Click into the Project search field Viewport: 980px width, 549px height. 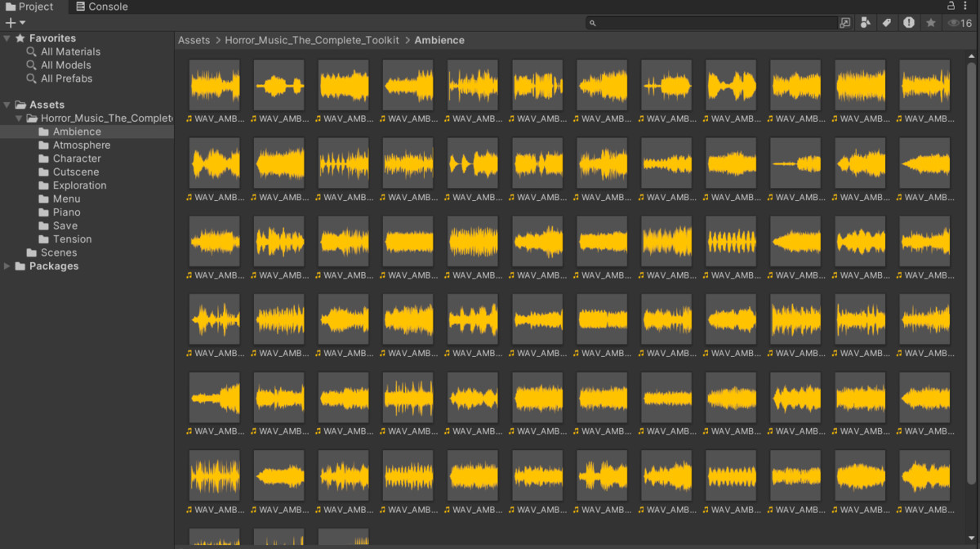click(x=711, y=23)
